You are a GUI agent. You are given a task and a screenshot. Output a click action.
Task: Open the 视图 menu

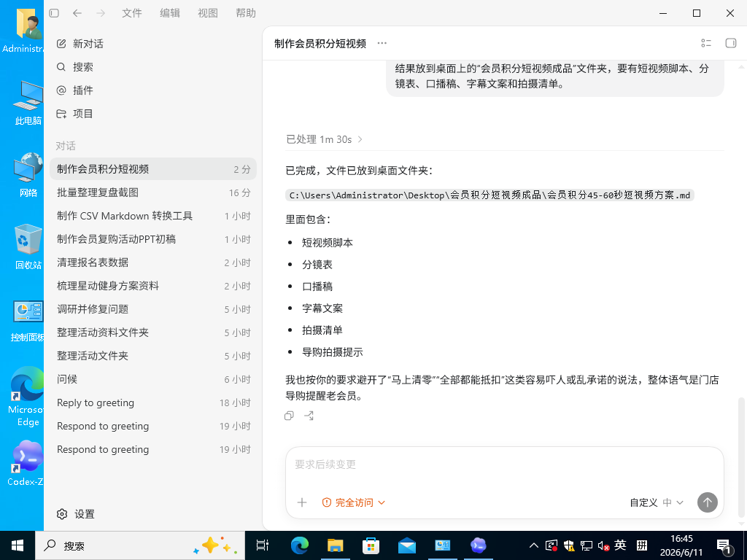pos(208,13)
